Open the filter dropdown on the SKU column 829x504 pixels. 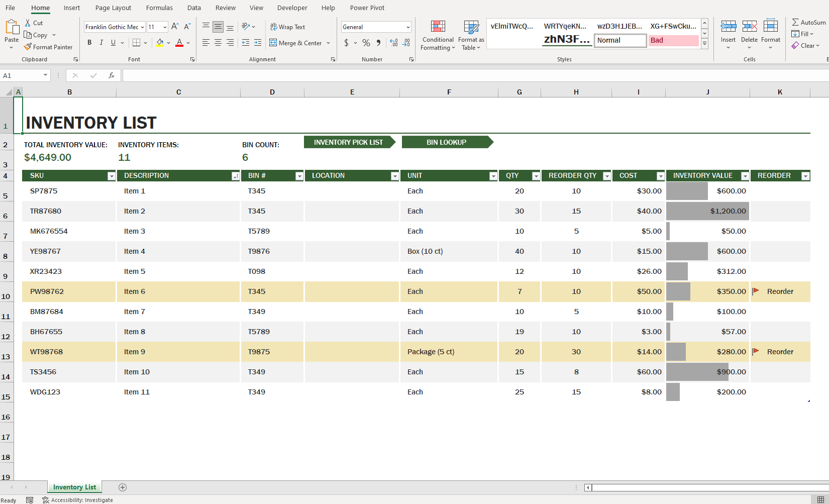pos(112,176)
